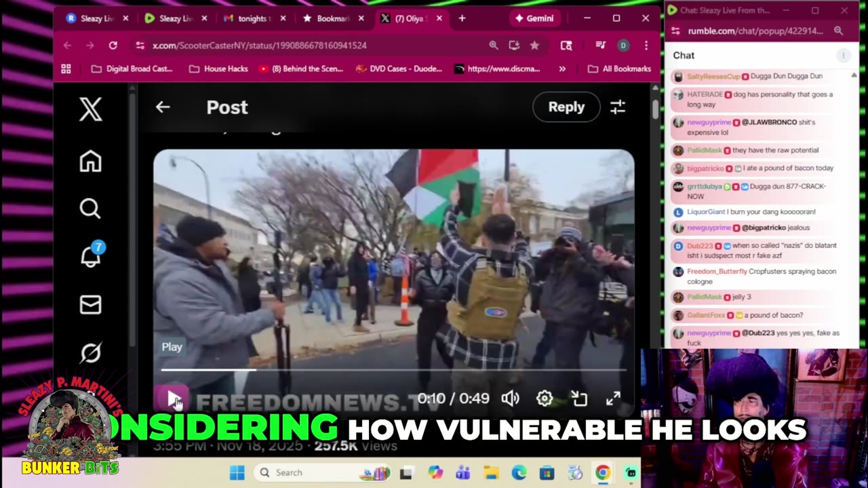The height and width of the screenshot is (488, 868).
Task: Go to X Home in sidebar
Action: (x=90, y=161)
